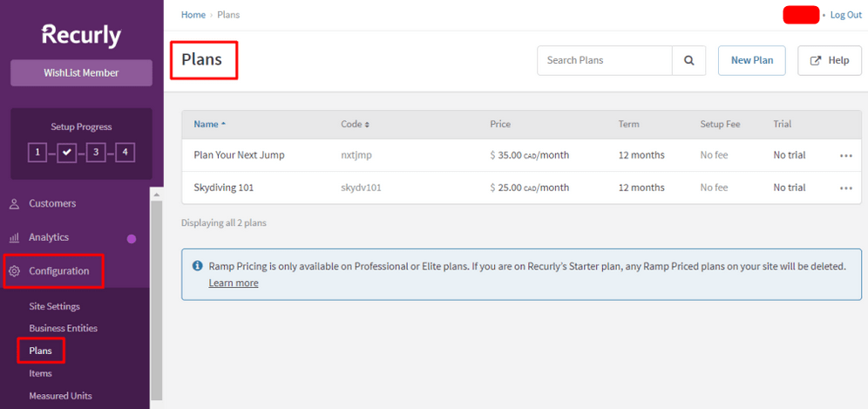Click the Trial column header
868x409 pixels.
coord(783,124)
